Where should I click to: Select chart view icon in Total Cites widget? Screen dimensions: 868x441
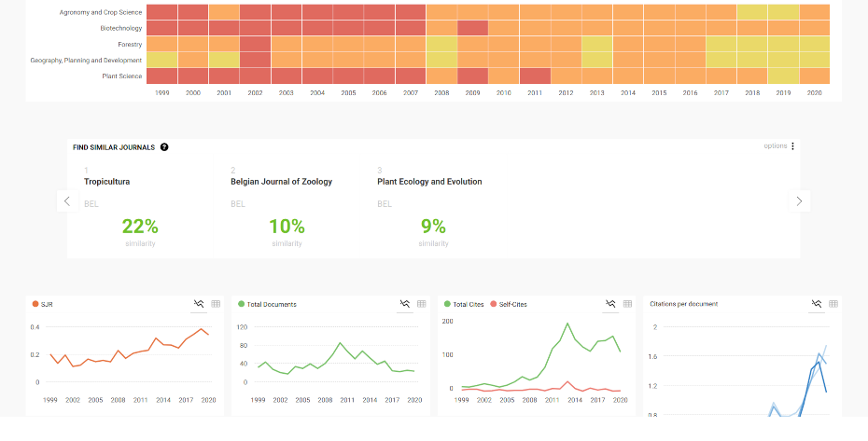click(x=610, y=304)
